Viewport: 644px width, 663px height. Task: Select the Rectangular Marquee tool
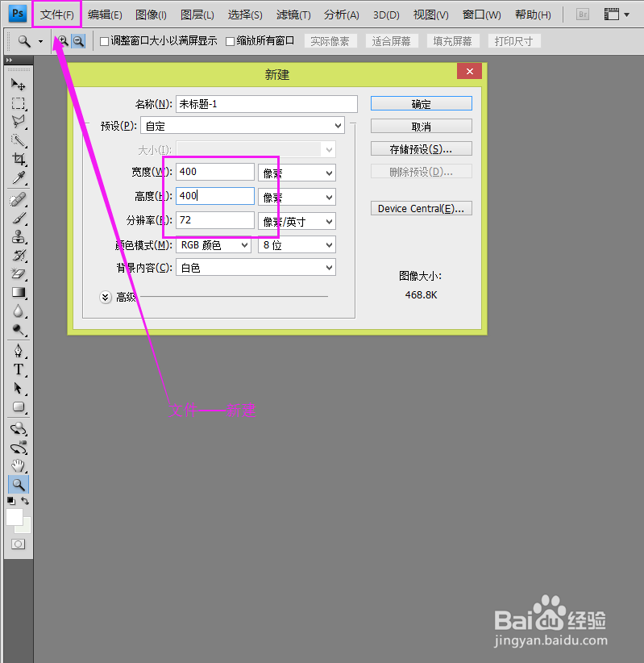point(19,103)
